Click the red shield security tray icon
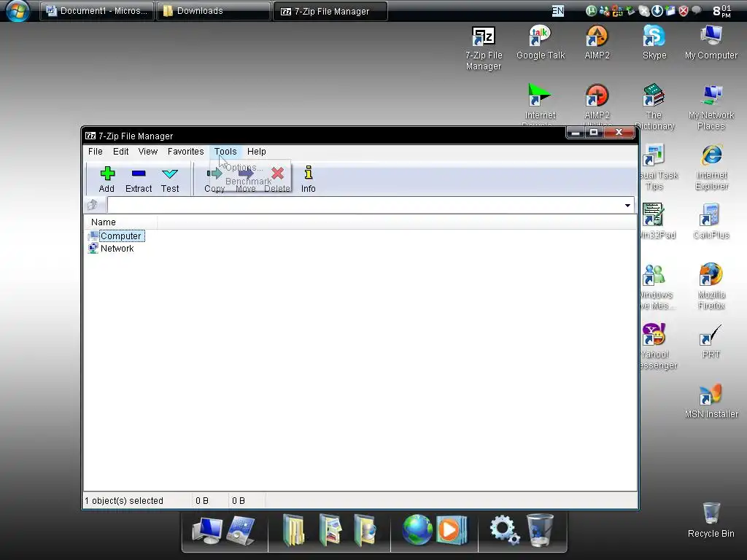 (683, 10)
